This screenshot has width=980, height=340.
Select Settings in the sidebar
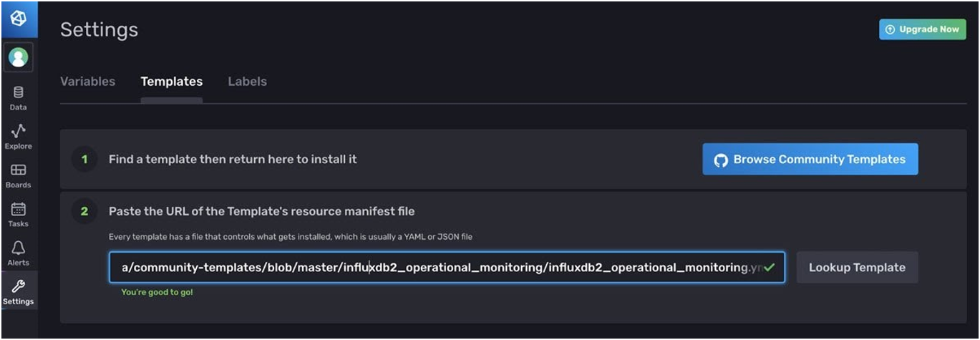pos(19,292)
